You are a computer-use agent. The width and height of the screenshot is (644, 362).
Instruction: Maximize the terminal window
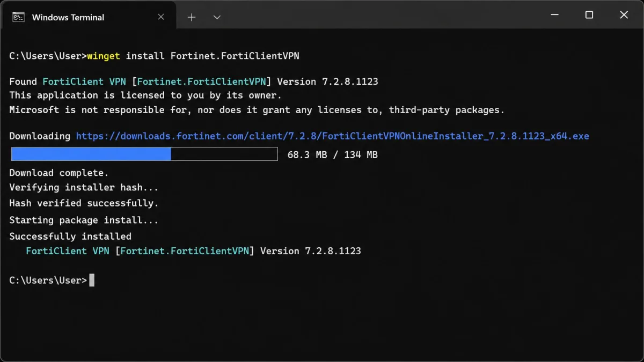(x=589, y=15)
